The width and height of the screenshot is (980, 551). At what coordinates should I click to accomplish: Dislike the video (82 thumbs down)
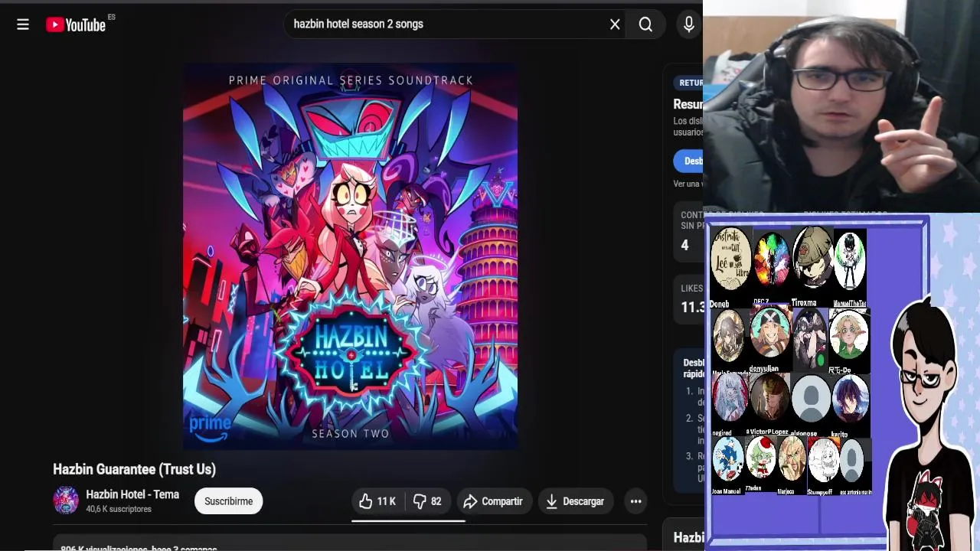click(x=427, y=501)
